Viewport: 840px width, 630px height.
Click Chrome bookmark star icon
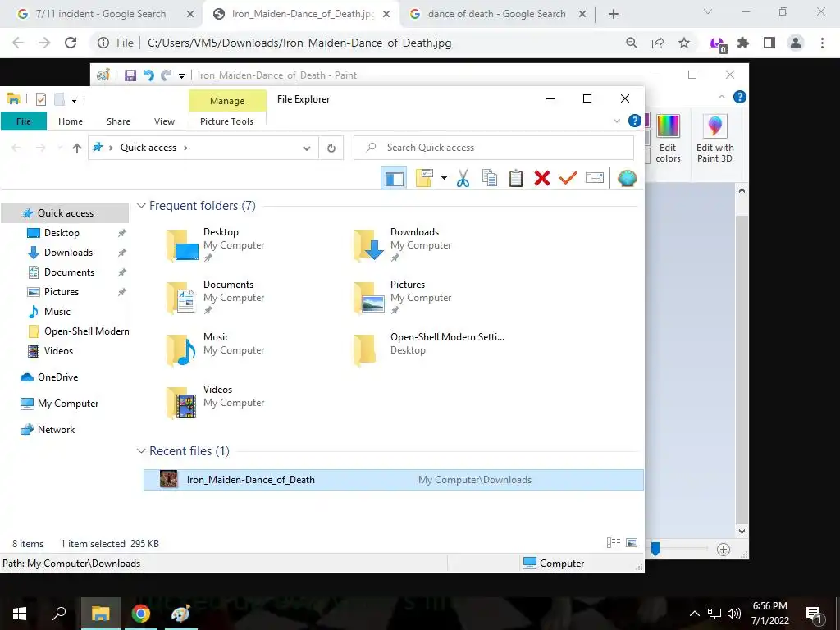pyautogui.click(x=684, y=43)
